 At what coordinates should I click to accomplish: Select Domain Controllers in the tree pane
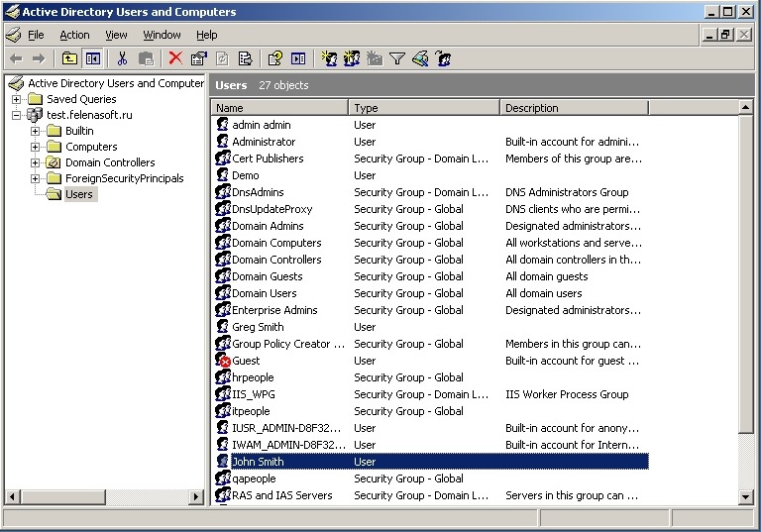[110, 162]
